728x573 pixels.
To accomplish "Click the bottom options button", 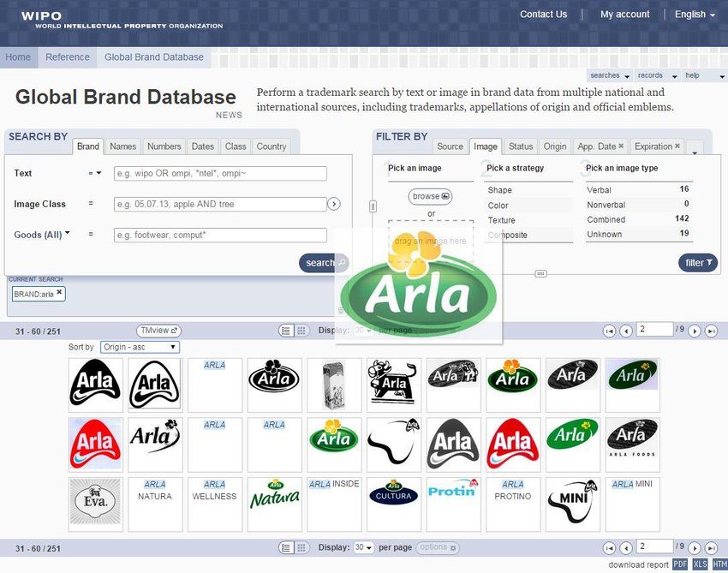I will coord(437,547).
